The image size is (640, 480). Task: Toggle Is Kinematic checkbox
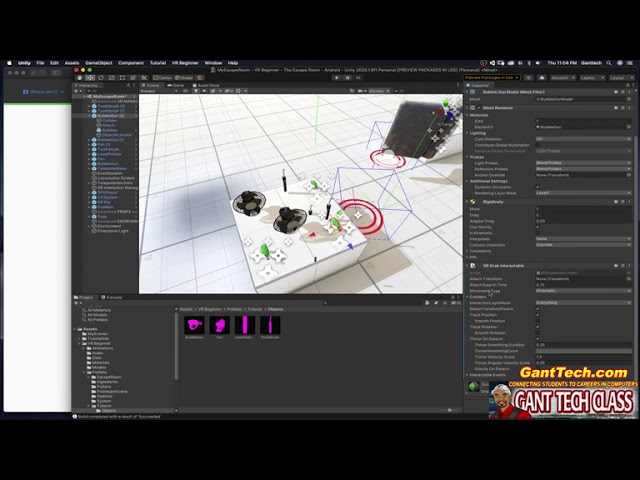click(x=538, y=233)
